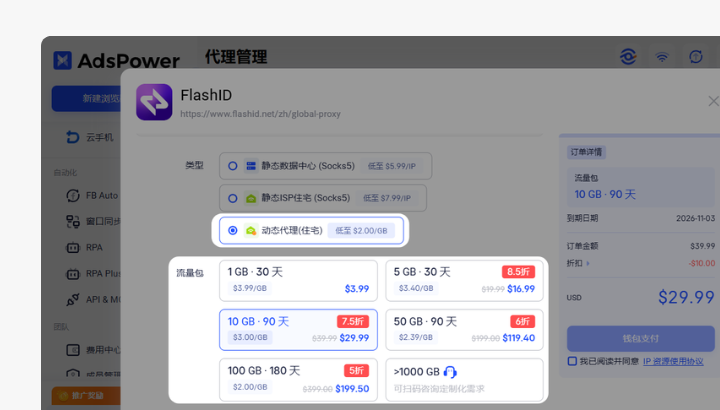This screenshot has height=410, width=720.
Task: Select 静态数据中心 (Socks5) radio button
Action: [x=233, y=166]
